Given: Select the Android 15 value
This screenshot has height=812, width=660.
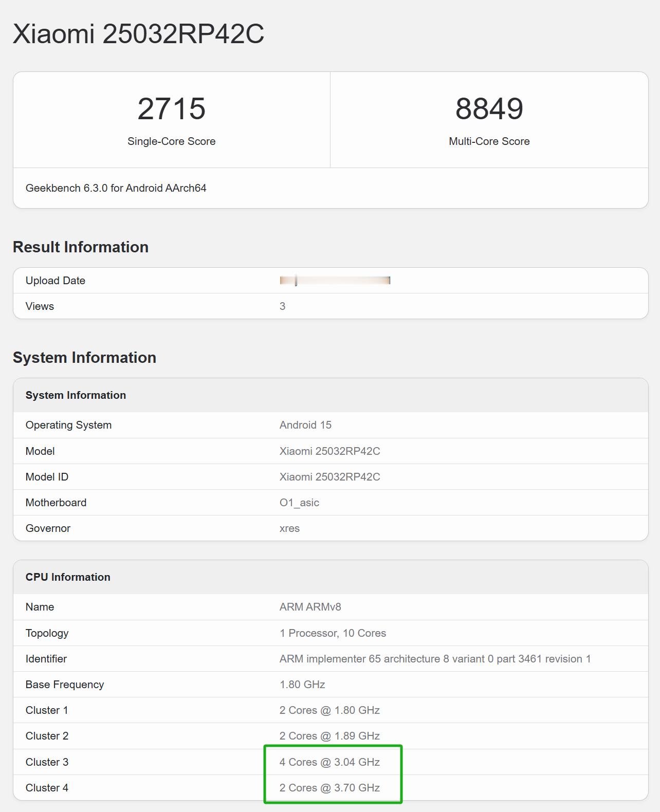Looking at the screenshot, I should tap(305, 425).
